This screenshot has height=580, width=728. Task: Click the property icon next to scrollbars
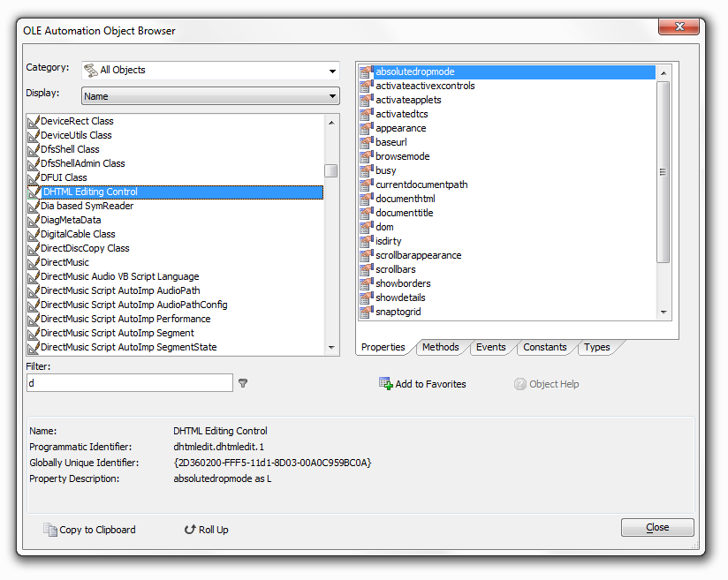pos(367,269)
